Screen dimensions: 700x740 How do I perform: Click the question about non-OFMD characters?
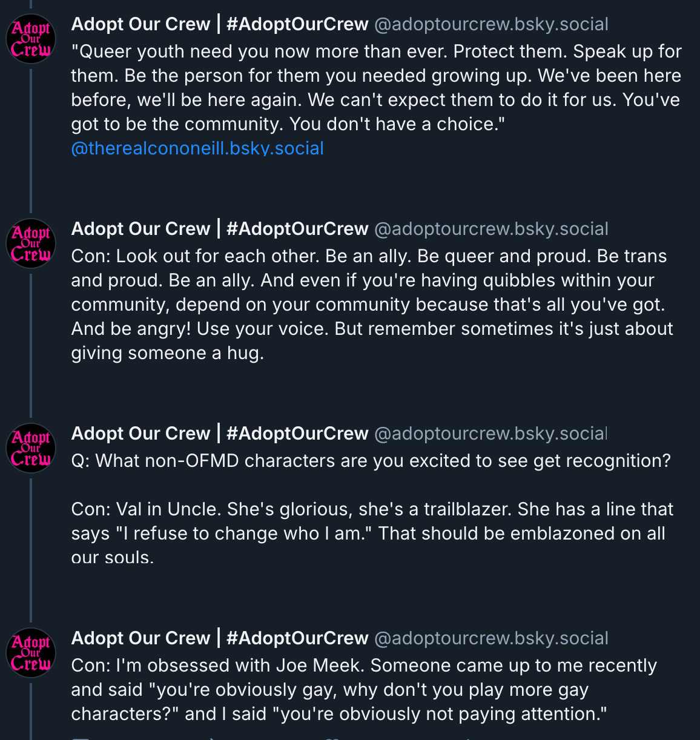pos(371,461)
